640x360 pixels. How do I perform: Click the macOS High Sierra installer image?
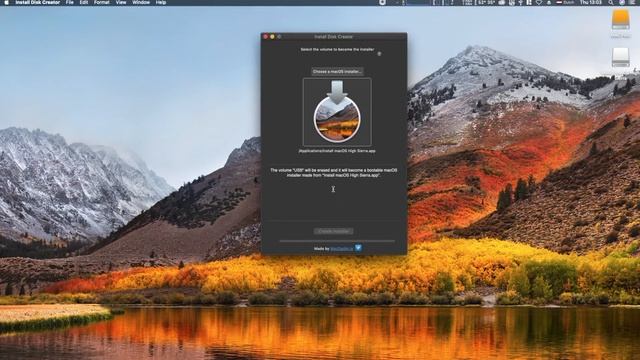point(337,112)
